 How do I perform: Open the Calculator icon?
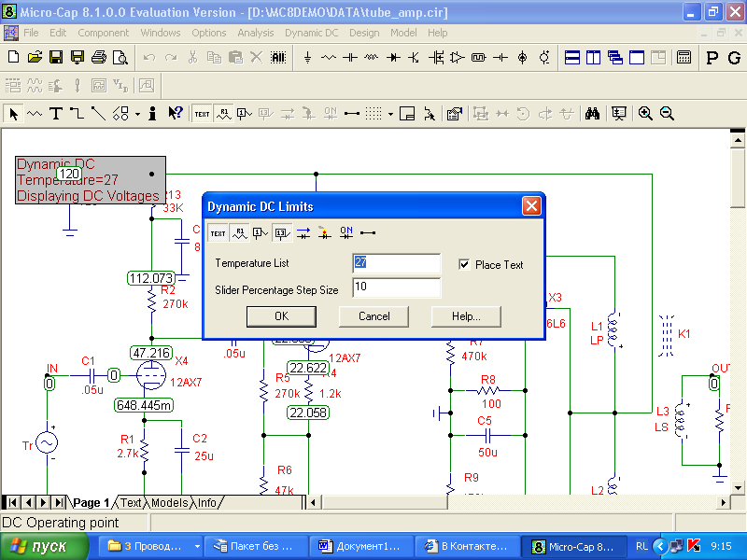point(684,58)
